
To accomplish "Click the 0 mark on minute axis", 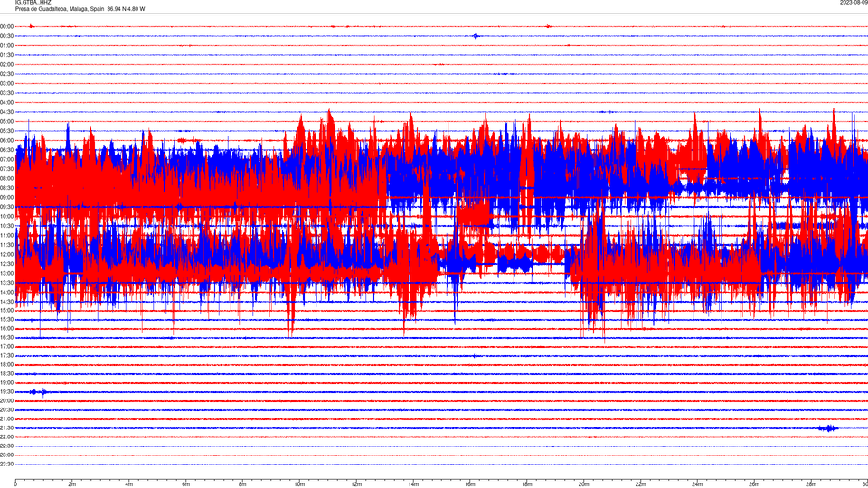I will pos(15,484).
